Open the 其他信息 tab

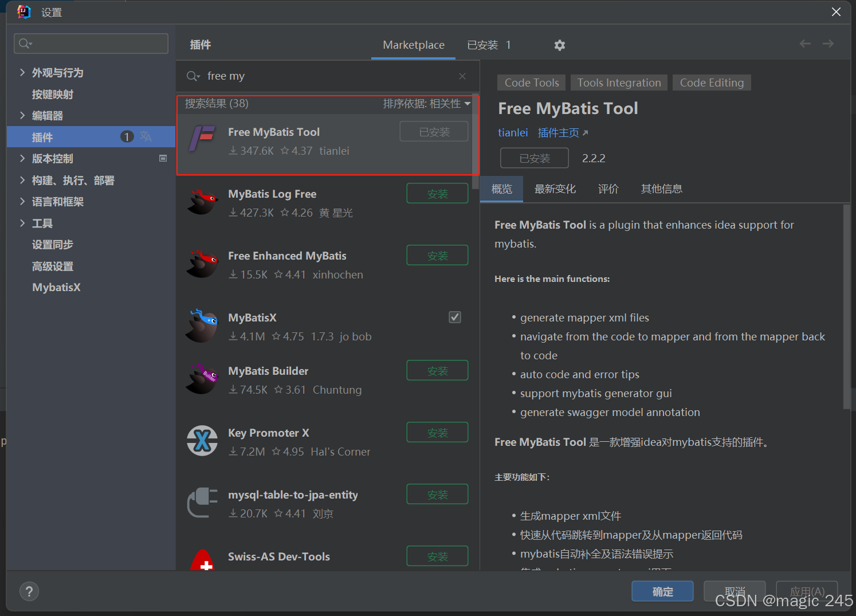[662, 189]
